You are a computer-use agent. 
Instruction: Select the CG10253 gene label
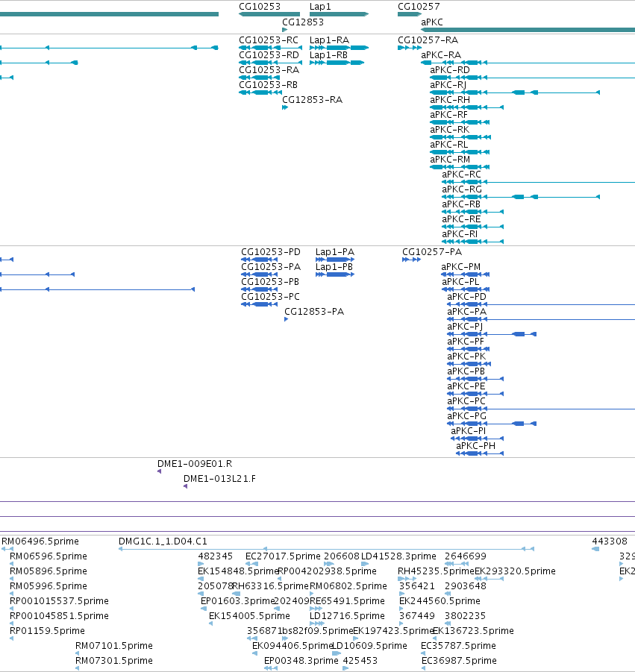260,7
